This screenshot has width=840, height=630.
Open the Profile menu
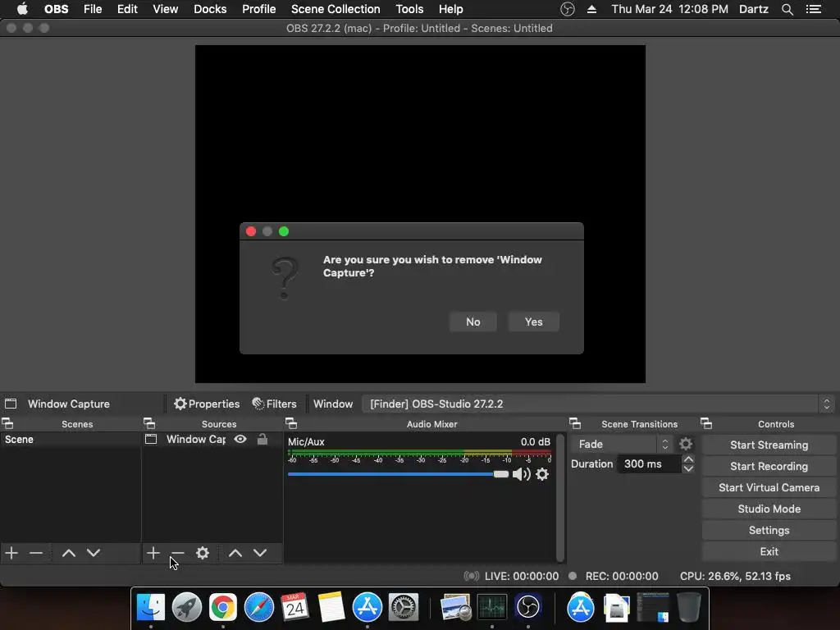coord(258,9)
